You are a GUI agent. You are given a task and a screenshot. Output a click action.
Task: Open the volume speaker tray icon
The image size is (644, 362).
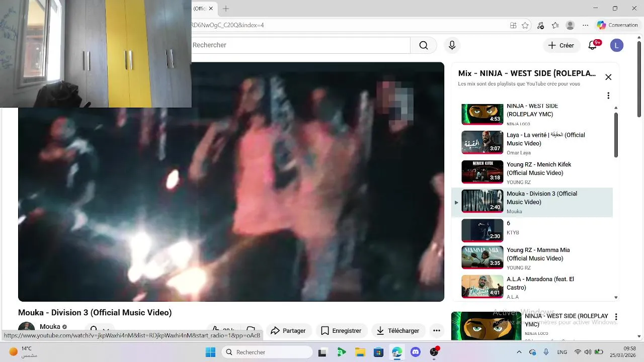click(x=588, y=352)
